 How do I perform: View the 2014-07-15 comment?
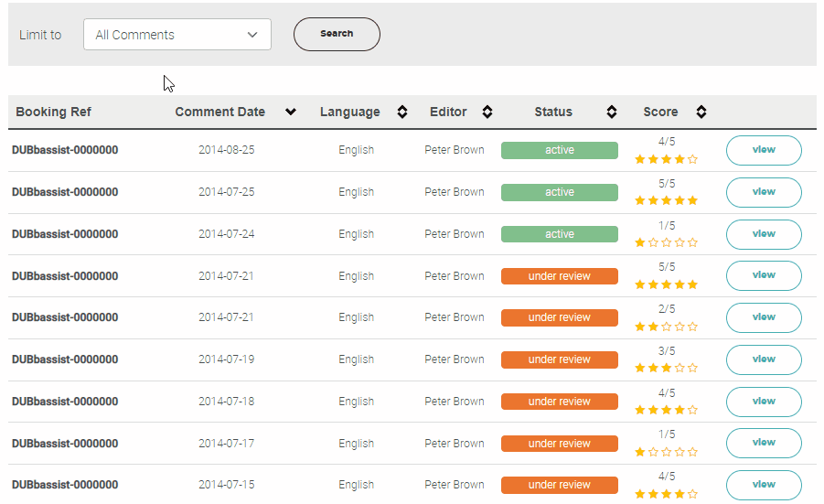tap(764, 485)
